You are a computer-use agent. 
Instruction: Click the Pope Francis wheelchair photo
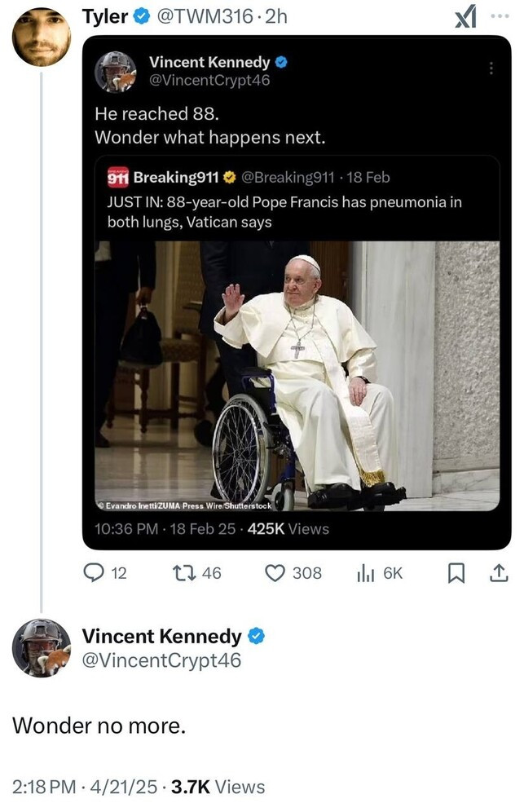pyautogui.click(x=297, y=376)
